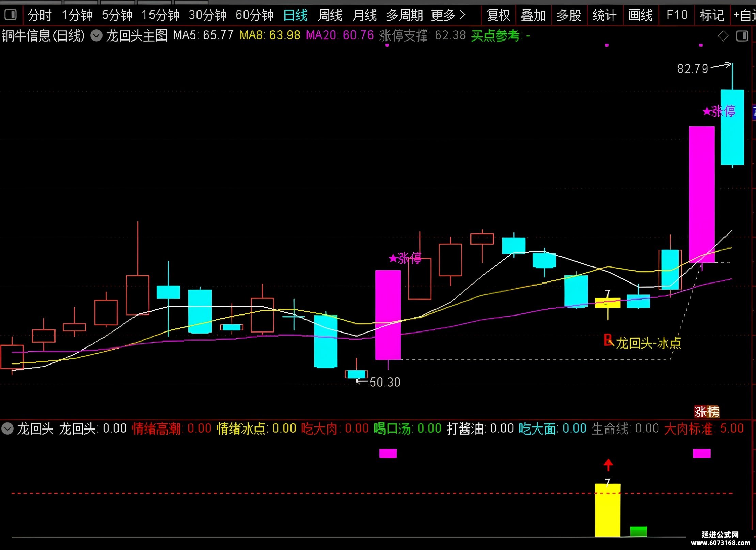The height and width of the screenshot is (550, 756).
Task: Click the magenta star 涨停 label near the peak
Action: (x=719, y=111)
